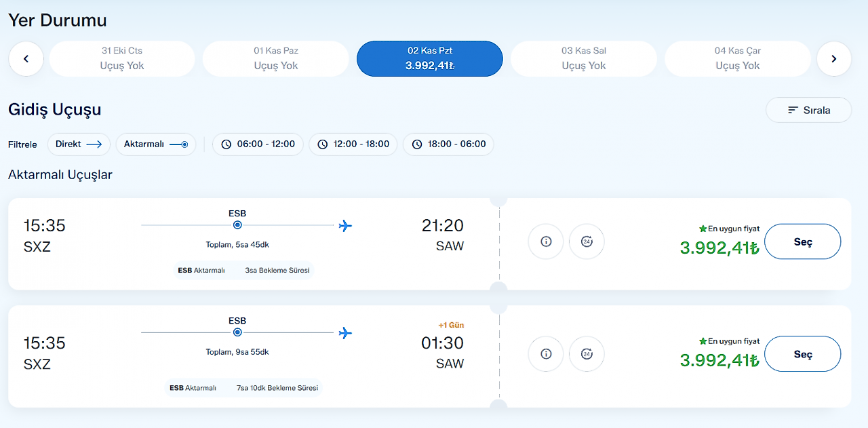Open 24-hour icon for 01:30 arrival flight
Viewport: 868px width, 428px height.
click(x=587, y=354)
